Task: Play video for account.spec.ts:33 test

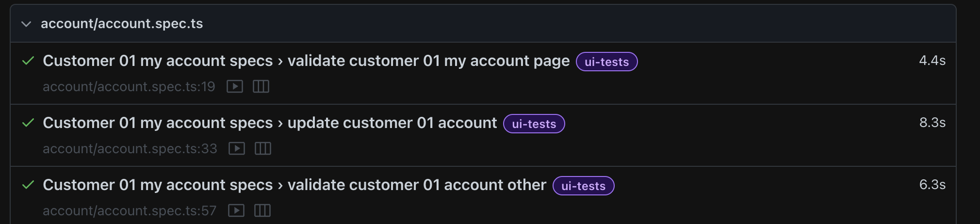Action: (237, 149)
